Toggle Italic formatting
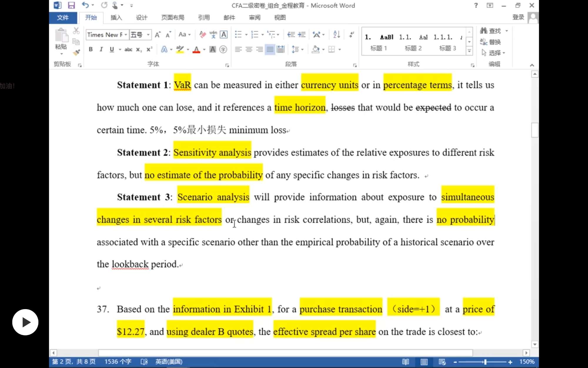 tap(101, 49)
